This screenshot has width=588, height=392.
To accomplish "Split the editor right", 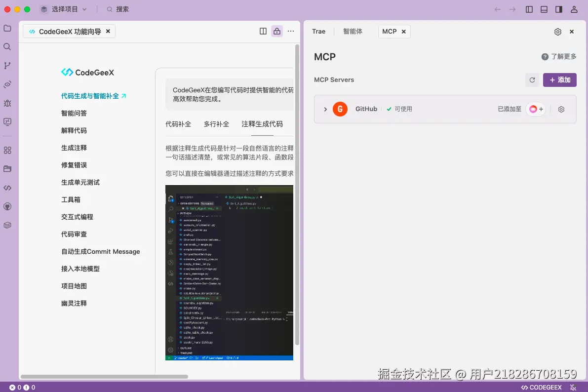I will tap(263, 31).
